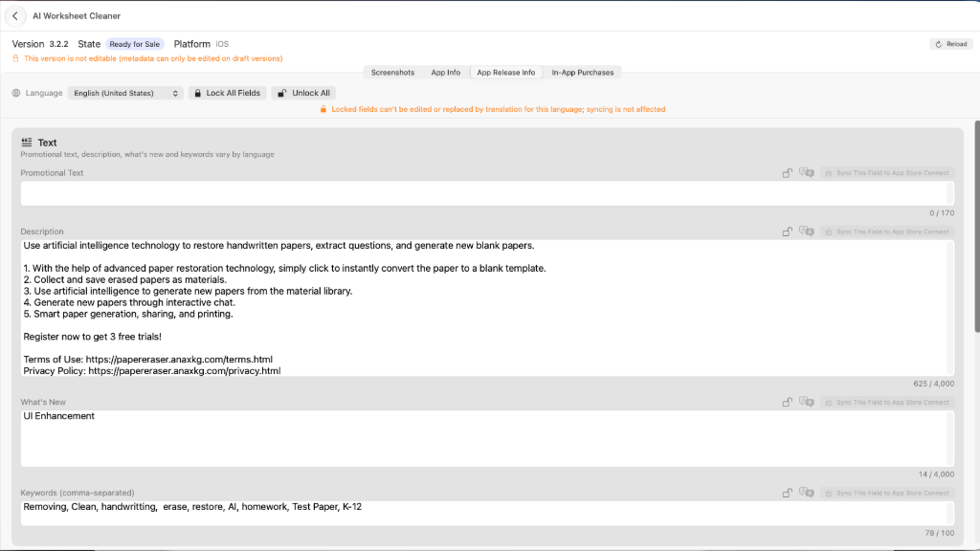Click the '625 / 4,000' character count
980x551 pixels.
click(x=934, y=385)
